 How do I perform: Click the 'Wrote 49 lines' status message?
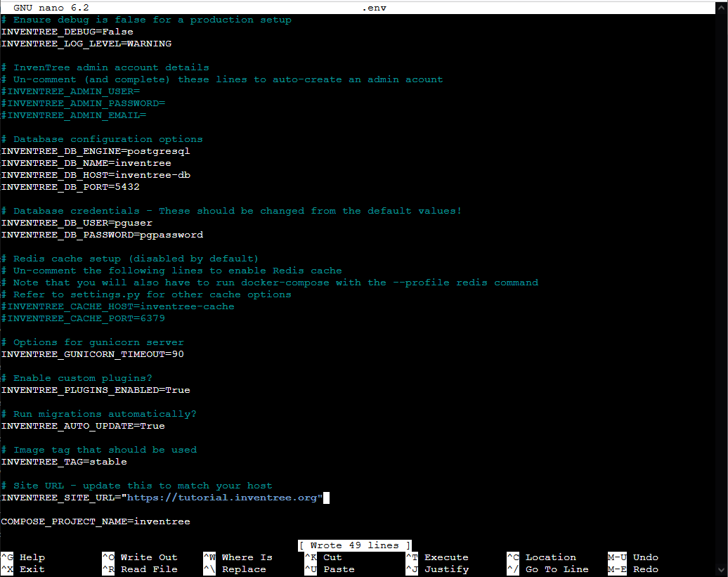354,545
